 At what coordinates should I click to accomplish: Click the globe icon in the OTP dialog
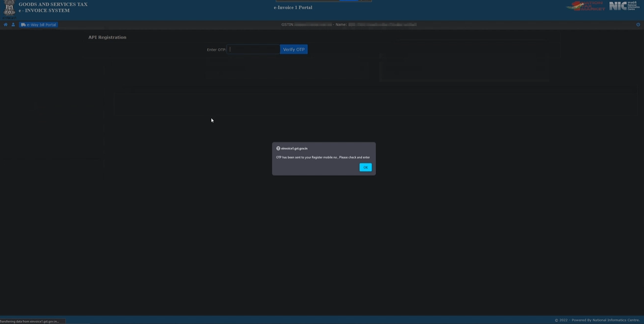tap(279, 148)
